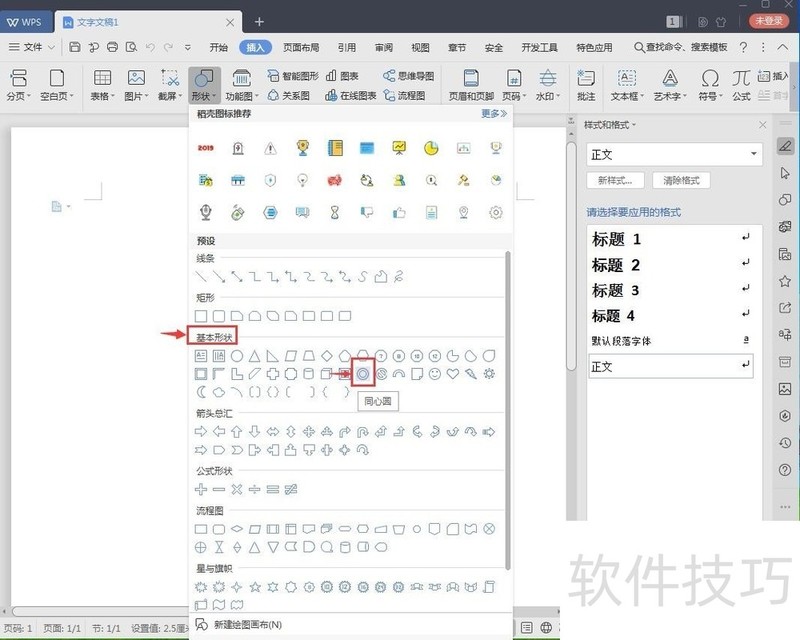This screenshot has height=640, width=800.
Task: Click the 查找命令 search box
Action: coord(681,47)
